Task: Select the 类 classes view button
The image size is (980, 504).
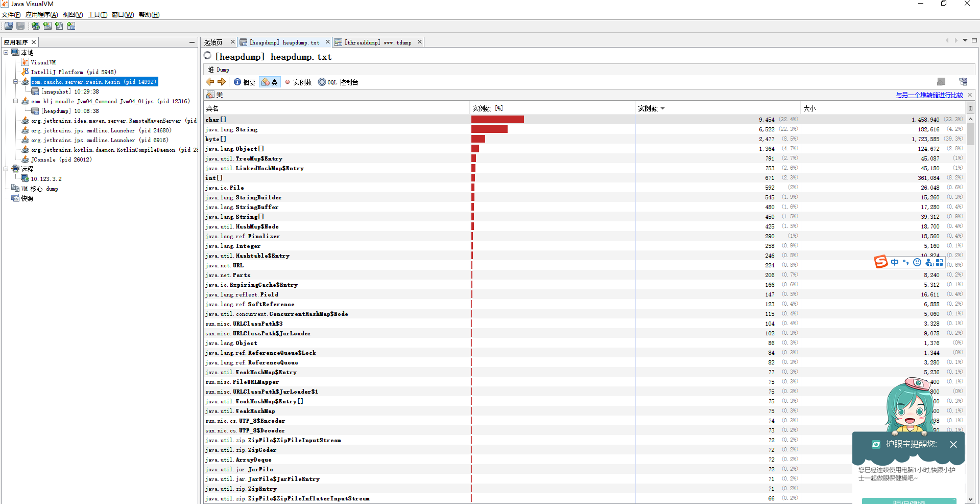Action: coord(270,82)
